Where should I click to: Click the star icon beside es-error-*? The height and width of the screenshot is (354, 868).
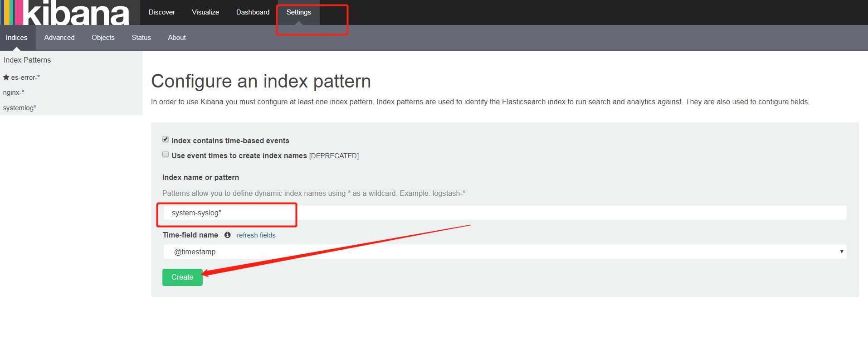click(6, 77)
